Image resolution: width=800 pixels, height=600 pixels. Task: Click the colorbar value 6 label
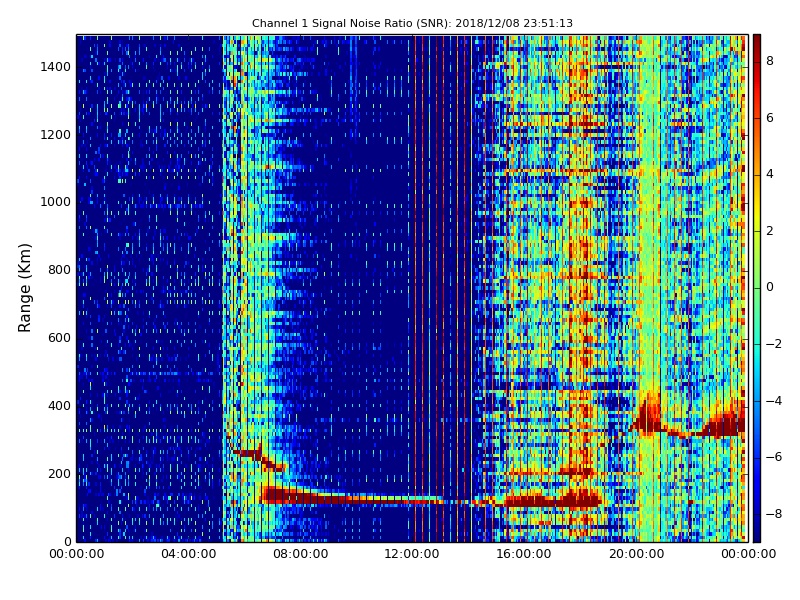click(x=770, y=118)
